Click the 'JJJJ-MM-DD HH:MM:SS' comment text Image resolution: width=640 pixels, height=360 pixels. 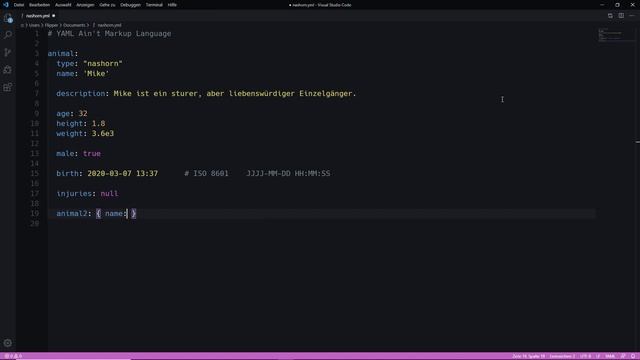point(288,173)
